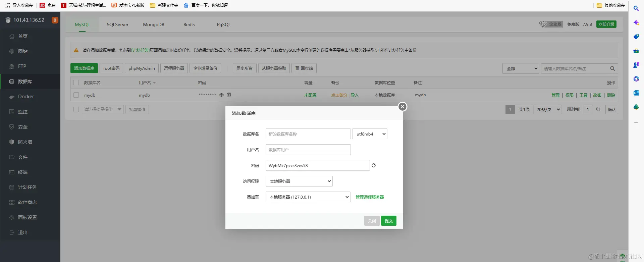Click the 企业增量备份 button
The height and width of the screenshot is (262, 644).
click(x=205, y=68)
